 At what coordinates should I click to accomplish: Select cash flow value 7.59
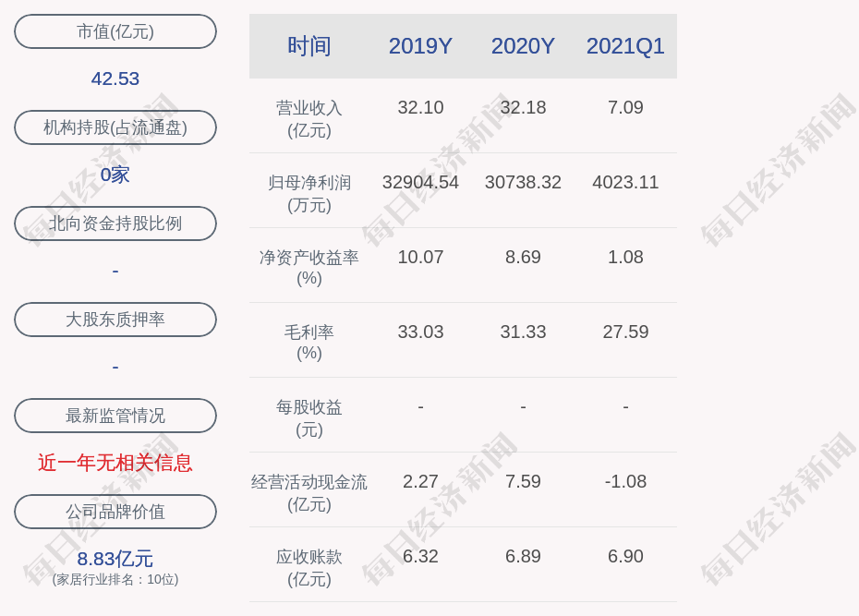[x=523, y=481]
